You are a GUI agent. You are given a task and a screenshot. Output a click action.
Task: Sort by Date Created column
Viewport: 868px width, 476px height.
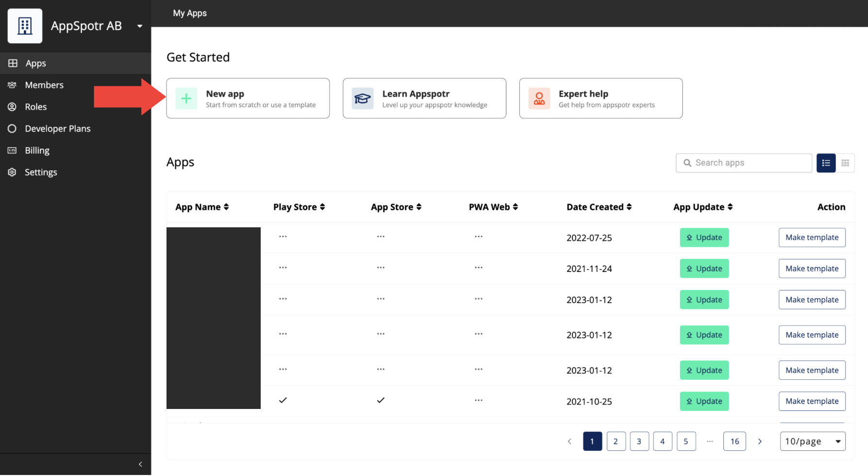[x=599, y=207]
